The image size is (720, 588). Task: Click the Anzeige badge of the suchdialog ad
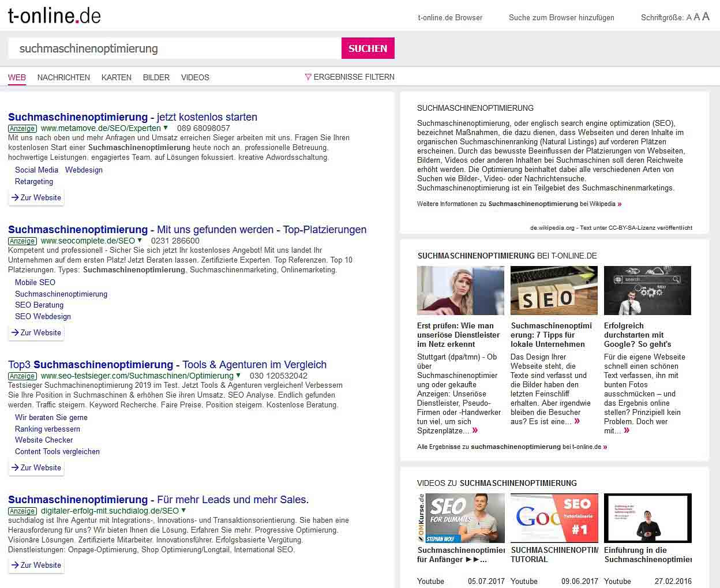click(x=22, y=511)
